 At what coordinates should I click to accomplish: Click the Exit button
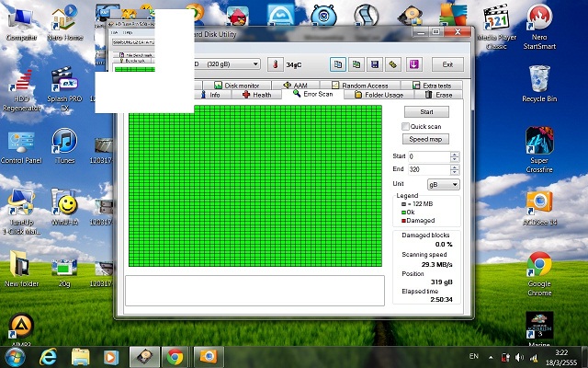(447, 65)
